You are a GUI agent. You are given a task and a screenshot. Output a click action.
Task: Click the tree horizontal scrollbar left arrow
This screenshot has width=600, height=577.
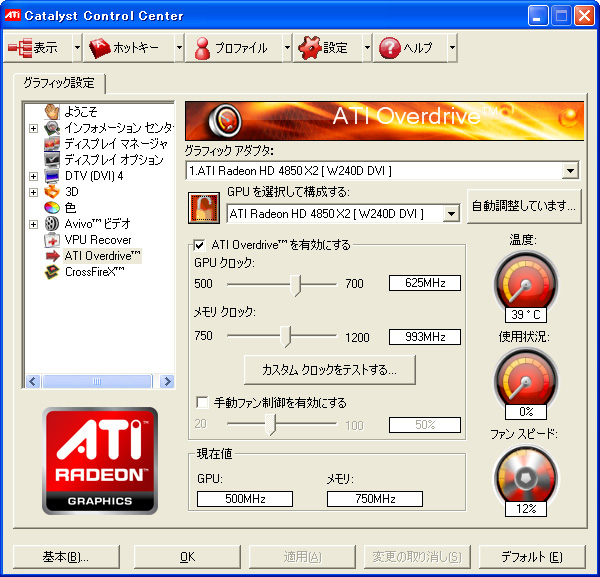(x=33, y=381)
